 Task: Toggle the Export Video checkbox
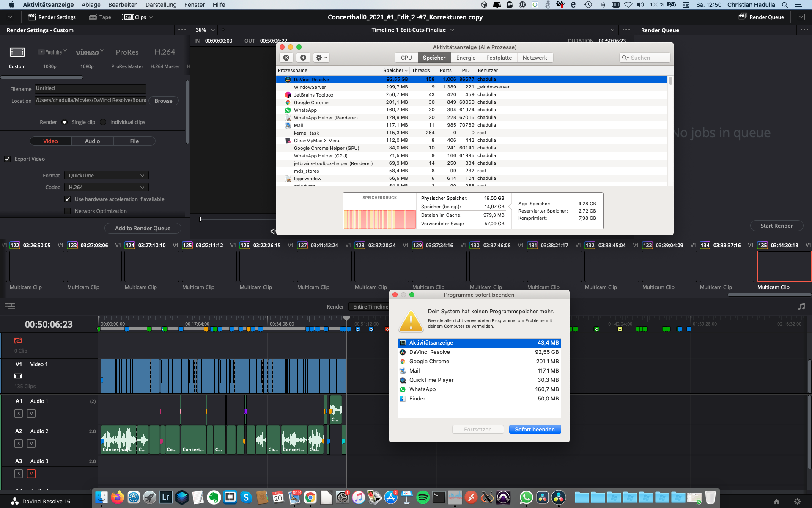(8, 159)
